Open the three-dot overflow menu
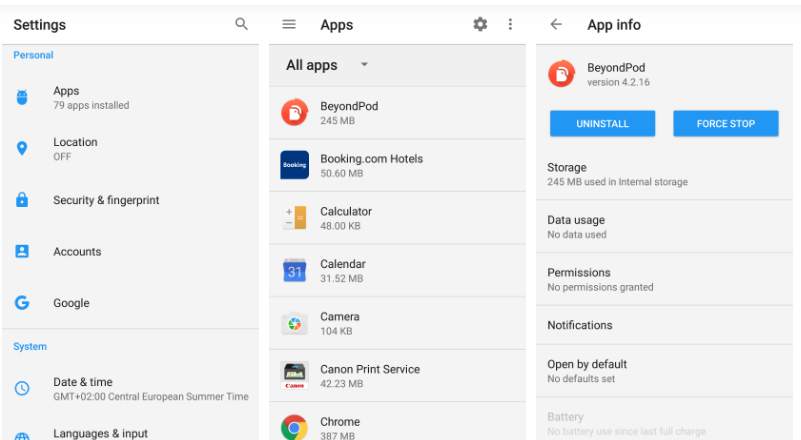This screenshot has height=440, width=801. (x=510, y=24)
